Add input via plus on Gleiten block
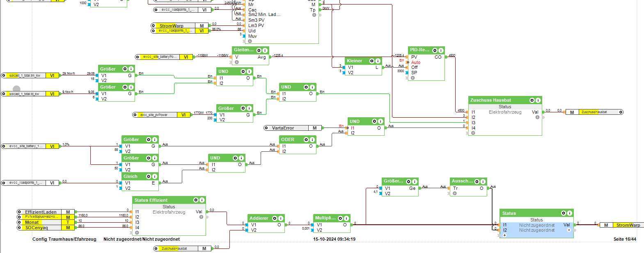 tap(237, 62)
